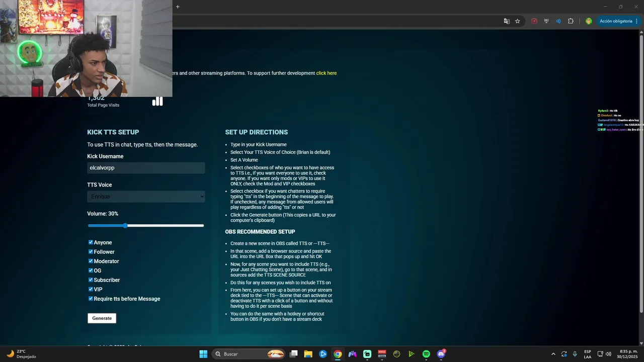Screen dimensions: 644x362
Task: Click the 'Kick Username' label
Action: tap(105, 156)
